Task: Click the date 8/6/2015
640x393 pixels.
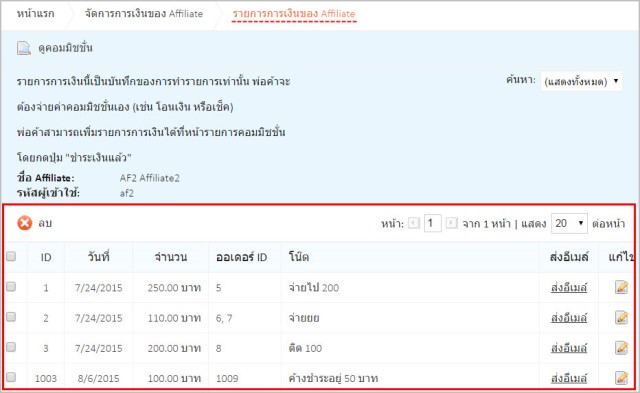Action: pos(98,378)
